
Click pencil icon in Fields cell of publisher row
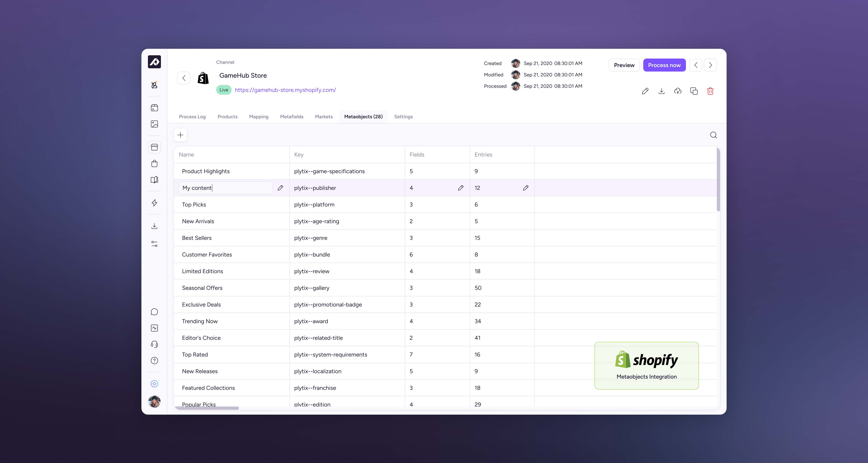coord(461,188)
